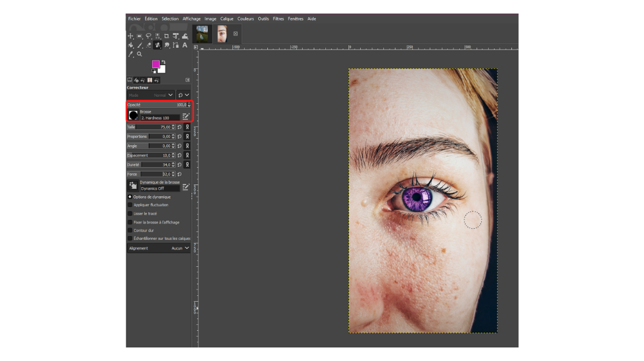The height and width of the screenshot is (361, 644).
Task: Select the Zoom magnifier tool
Action: (x=139, y=54)
